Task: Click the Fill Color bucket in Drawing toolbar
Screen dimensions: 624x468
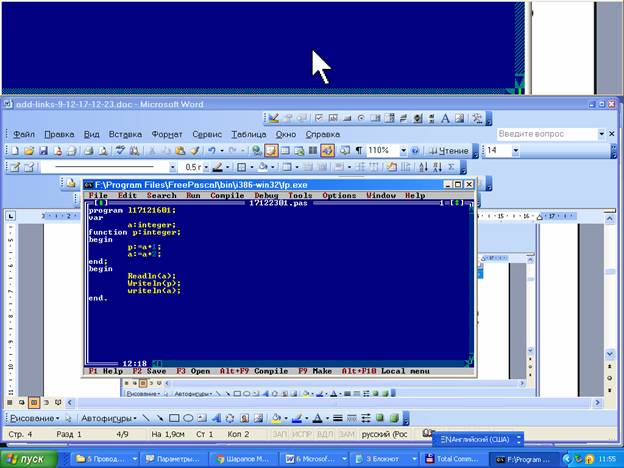Action: point(276,418)
